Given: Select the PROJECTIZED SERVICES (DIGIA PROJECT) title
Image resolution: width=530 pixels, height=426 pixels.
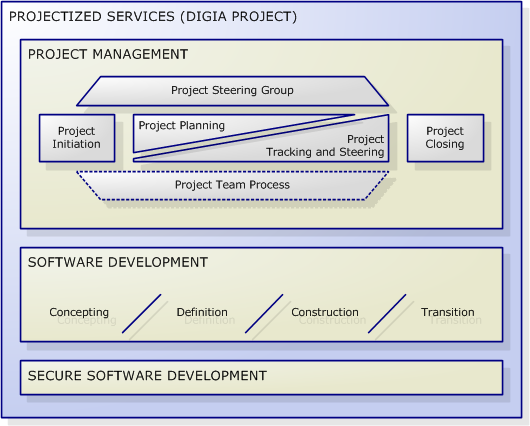Looking at the screenshot, I should 153,17.
